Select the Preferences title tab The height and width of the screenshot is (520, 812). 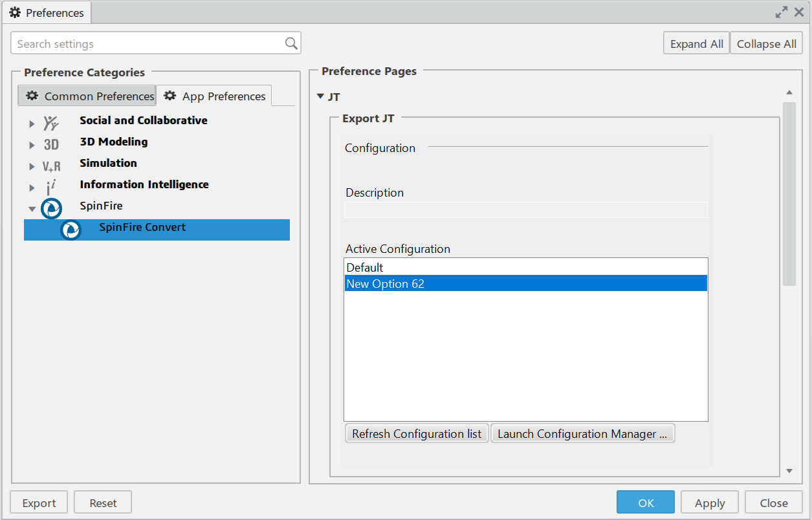tap(47, 13)
